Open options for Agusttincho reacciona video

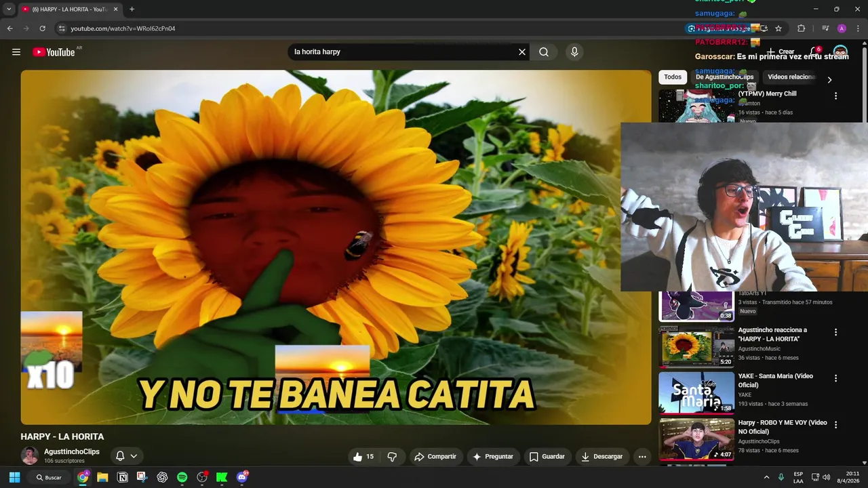tap(835, 332)
